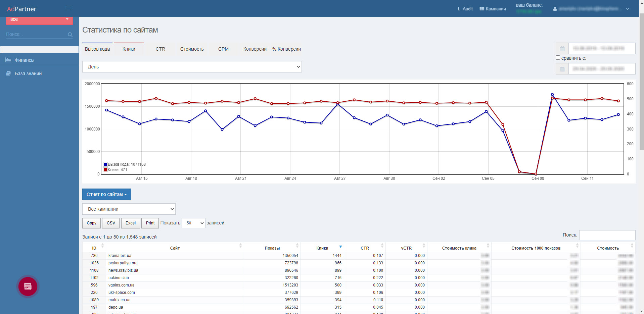Open the red chat widget icon
Screen dimensions: 644x314
pos(28,286)
